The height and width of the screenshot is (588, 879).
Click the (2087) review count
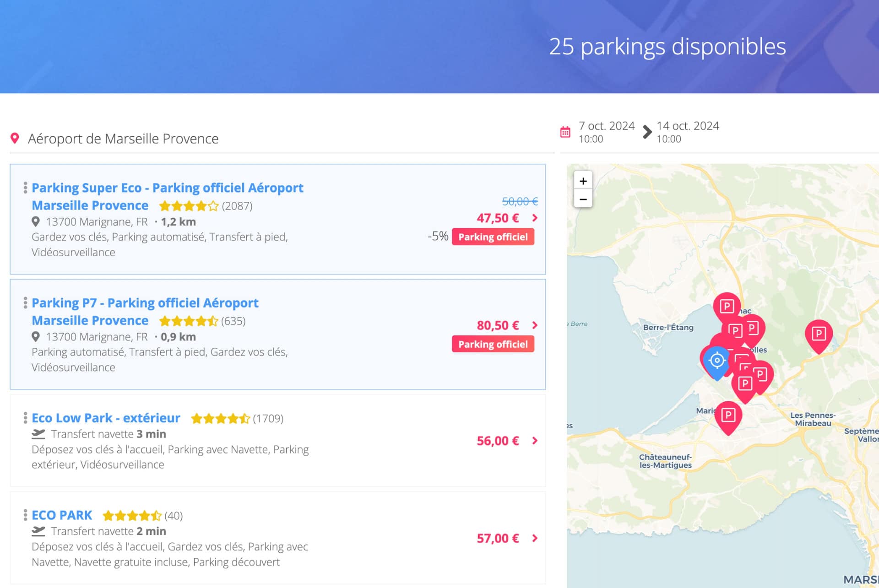tap(237, 206)
